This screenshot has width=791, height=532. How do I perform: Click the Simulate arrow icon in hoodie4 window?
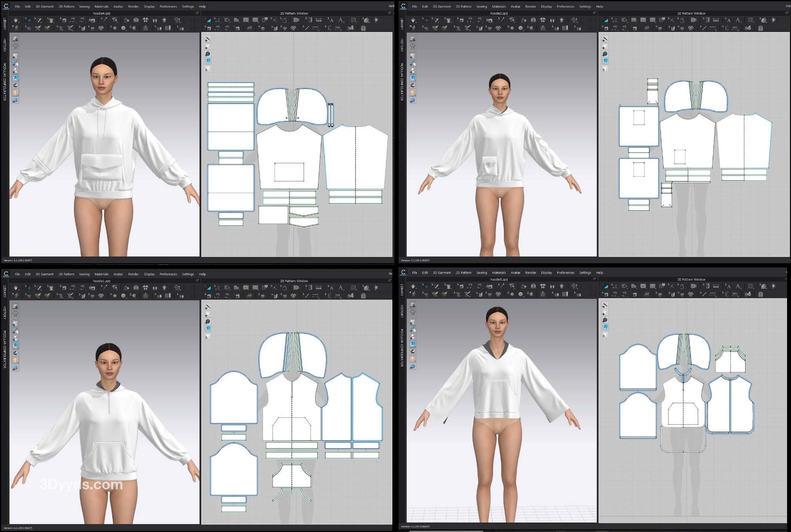16,20
